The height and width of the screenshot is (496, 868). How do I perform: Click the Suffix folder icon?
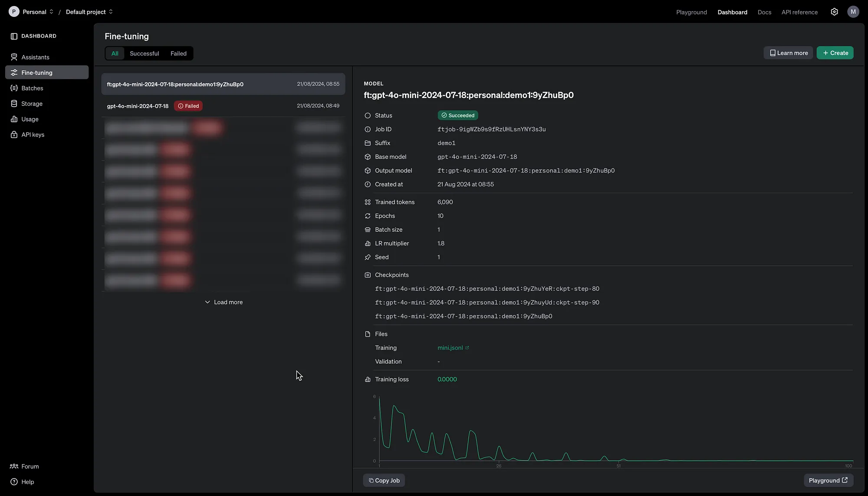368,143
